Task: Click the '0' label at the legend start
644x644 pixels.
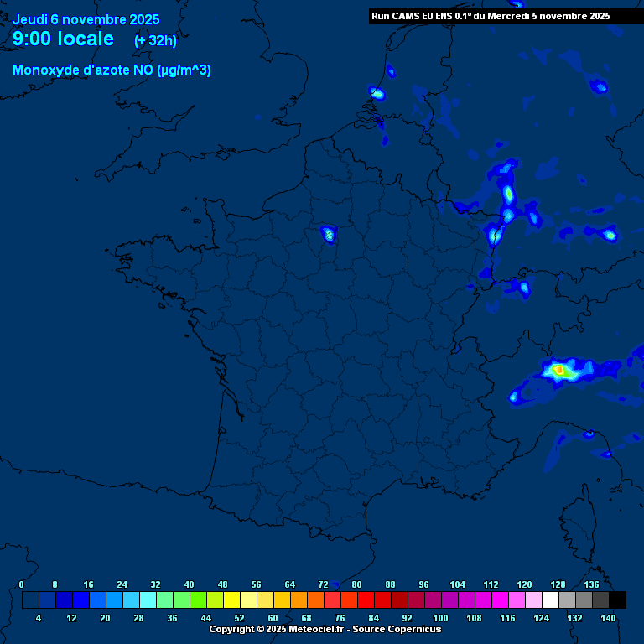Action: pyautogui.click(x=22, y=584)
